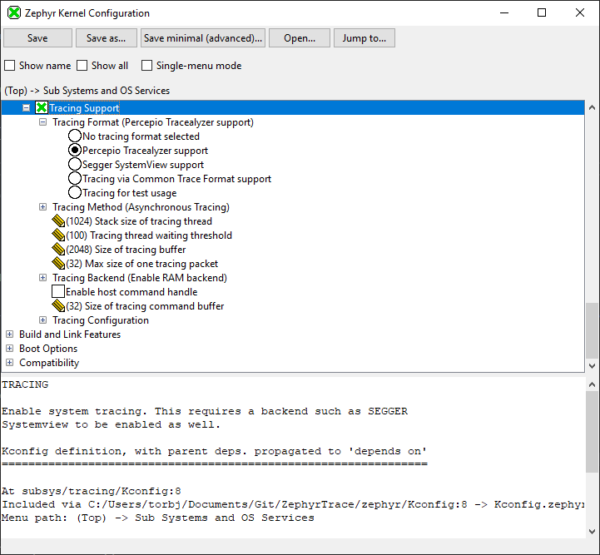Click the Zephyr Kernel Configuration app icon
Screen dimensions: 600x555
pyautogui.click(x=14, y=13)
